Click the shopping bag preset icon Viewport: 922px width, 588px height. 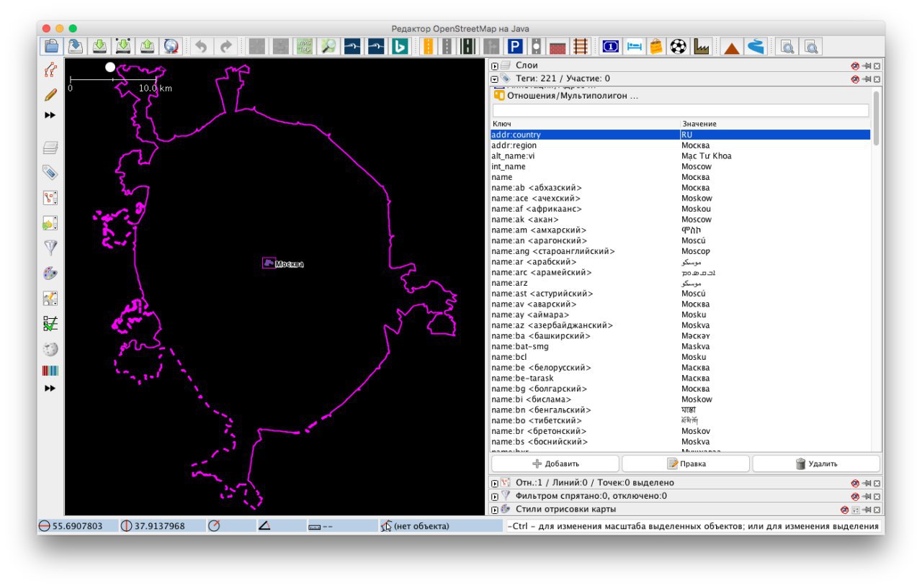point(655,46)
